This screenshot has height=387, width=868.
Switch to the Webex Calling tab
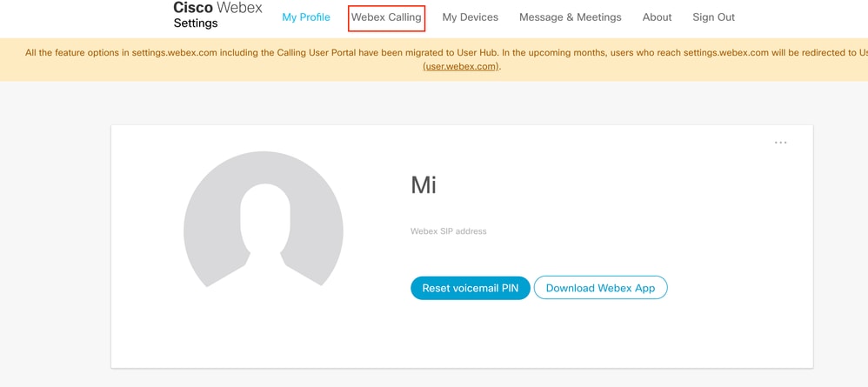point(386,17)
